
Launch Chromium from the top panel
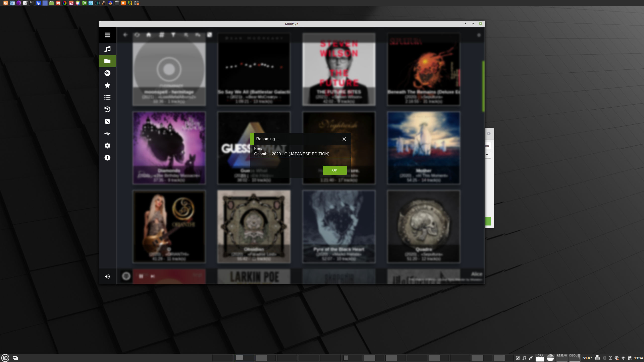click(x=12, y=3)
